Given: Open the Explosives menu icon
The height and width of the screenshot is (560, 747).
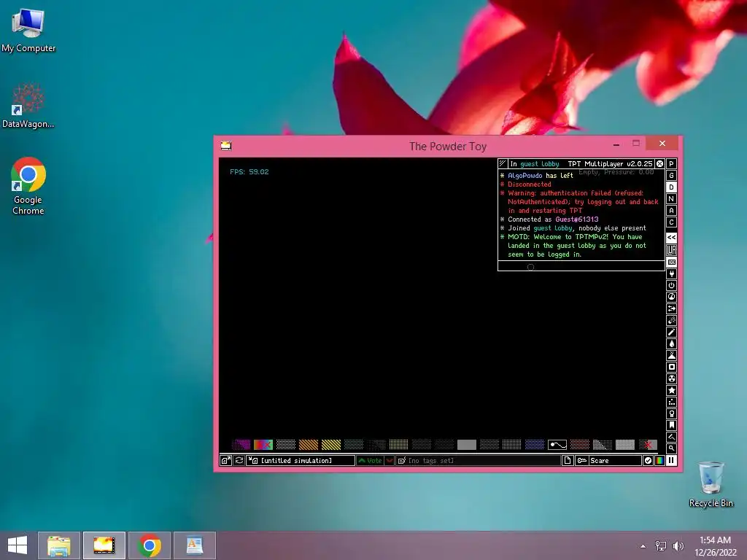Looking at the screenshot, I should 671,320.
